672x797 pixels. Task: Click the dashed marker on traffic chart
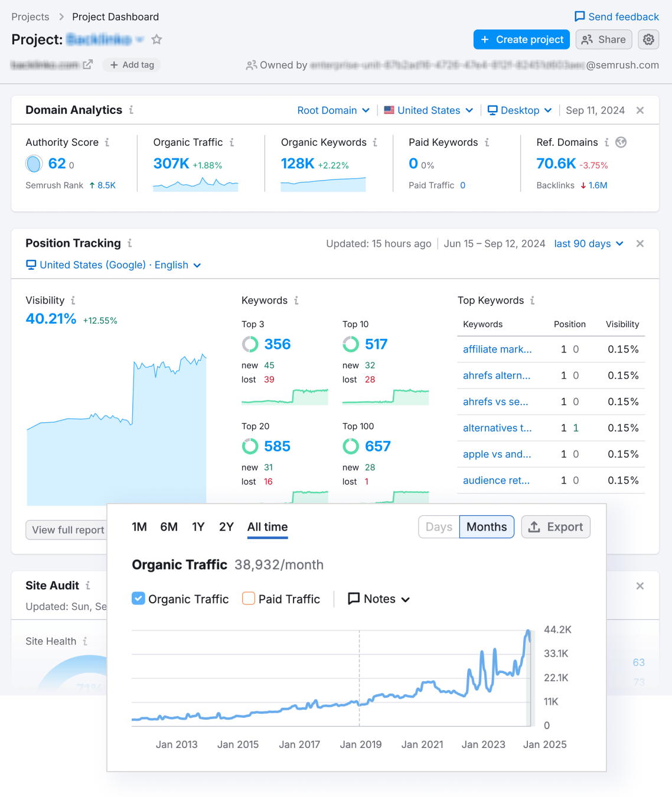pyautogui.click(x=359, y=678)
